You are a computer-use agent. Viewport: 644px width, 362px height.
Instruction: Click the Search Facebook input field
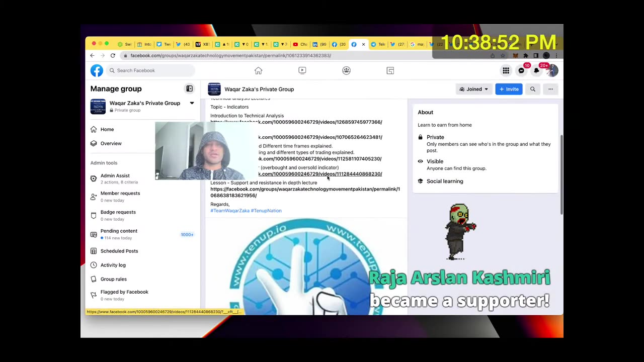tap(150, 70)
